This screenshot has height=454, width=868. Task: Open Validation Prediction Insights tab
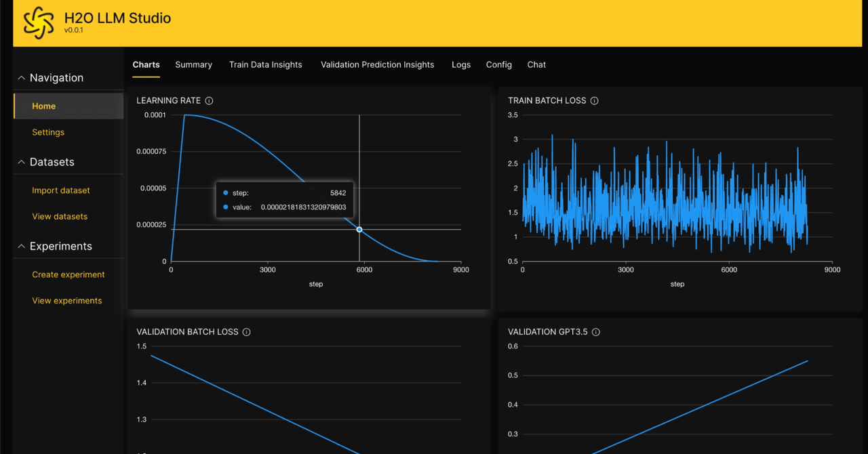pos(377,65)
